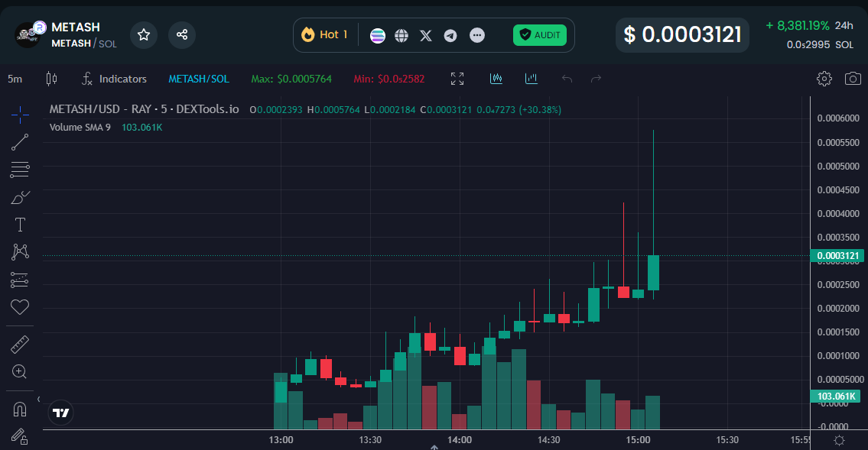Click the 0.0005000 price axis label
The width and height of the screenshot is (868, 450).
838,166
